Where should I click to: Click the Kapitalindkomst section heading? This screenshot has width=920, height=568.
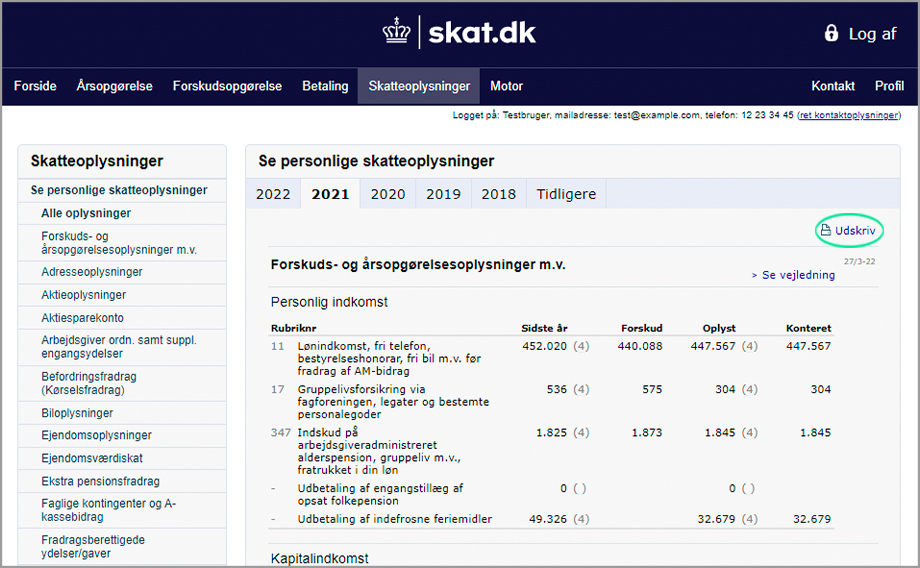pyautogui.click(x=320, y=559)
